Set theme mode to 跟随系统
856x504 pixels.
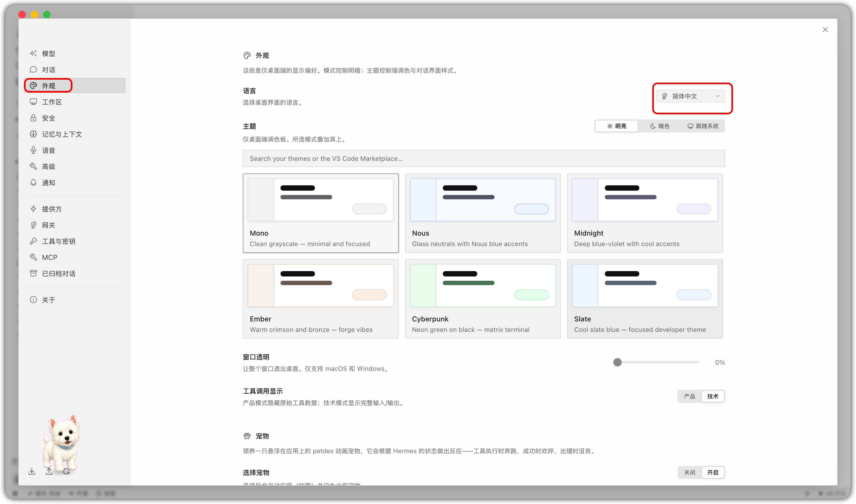(x=703, y=126)
